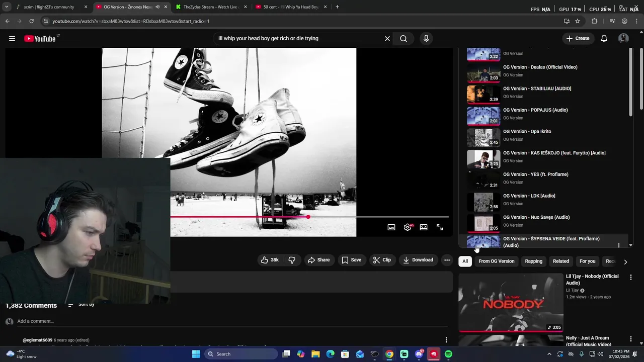Open Chrome extensions puzzle icon

(x=595, y=21)
